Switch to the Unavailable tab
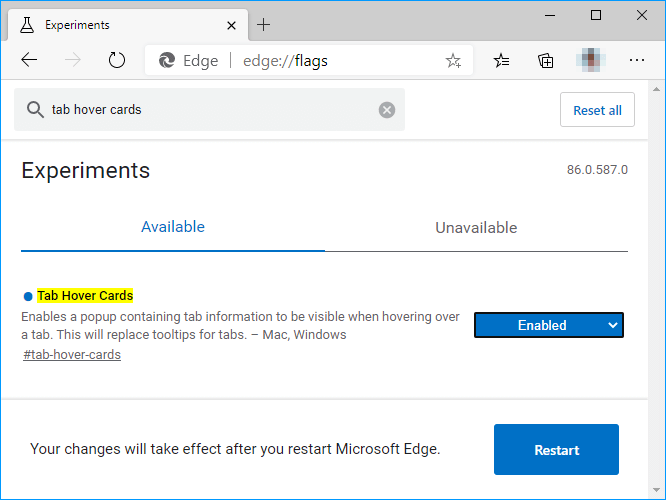 476,228
